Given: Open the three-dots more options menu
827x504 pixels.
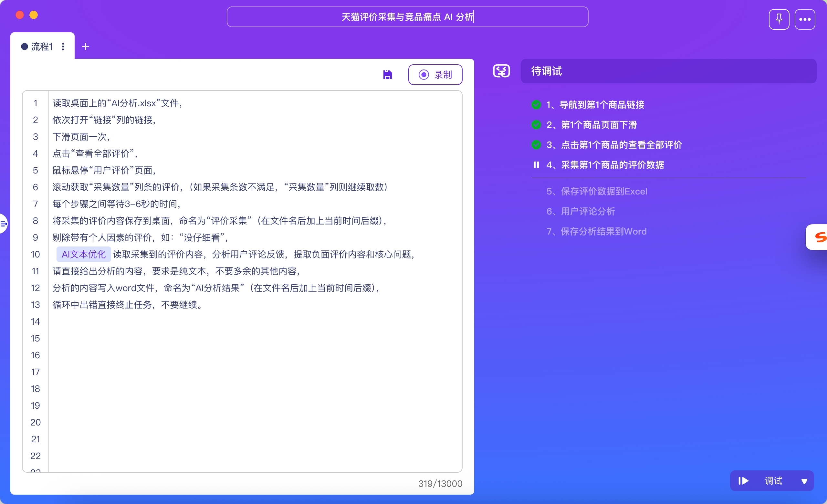Looking at the screenshot, I should point(804,19).
